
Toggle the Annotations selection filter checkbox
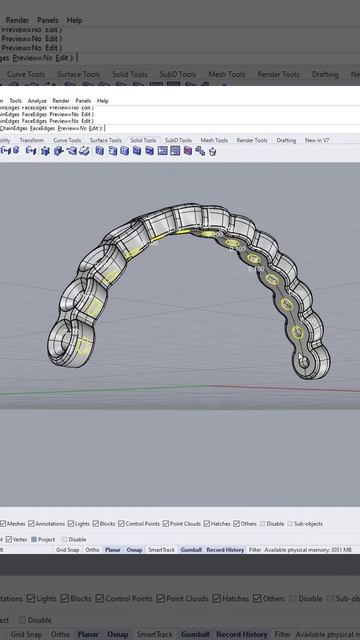pyautogui.click(x=31, y=523)
